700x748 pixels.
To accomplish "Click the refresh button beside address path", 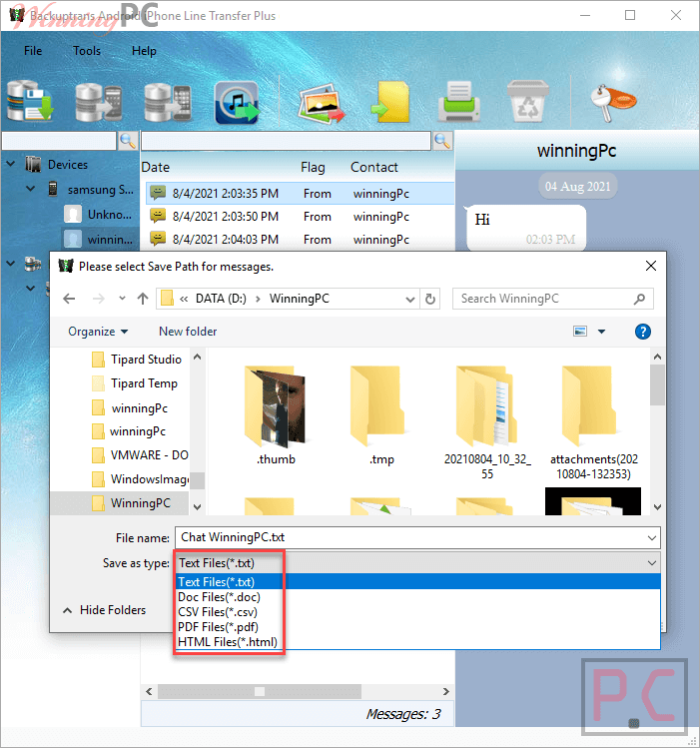I will click(430, 299).
